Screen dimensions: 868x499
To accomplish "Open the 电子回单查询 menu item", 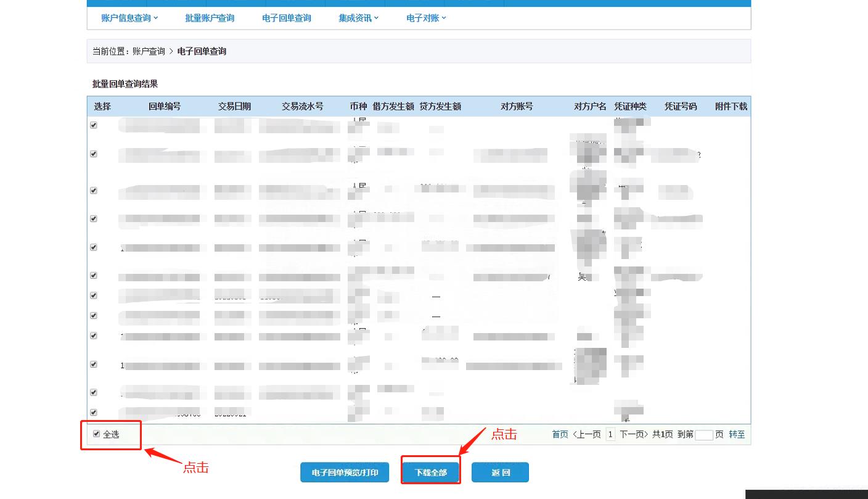I will point(286,18).
